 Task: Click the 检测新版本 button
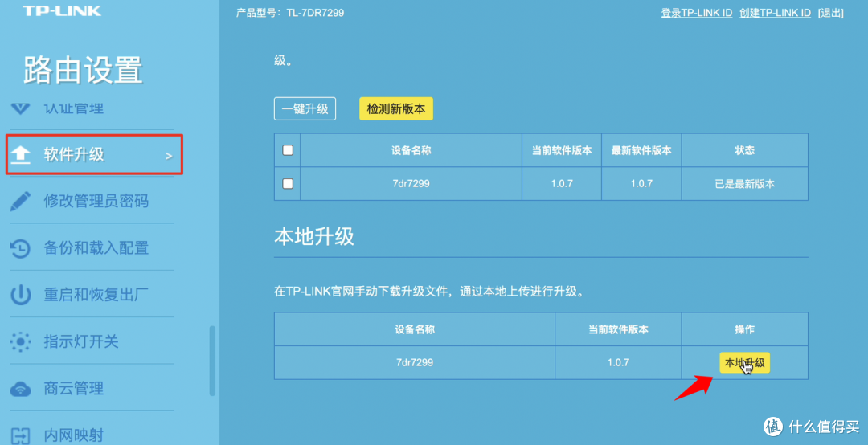pos(395,108)
